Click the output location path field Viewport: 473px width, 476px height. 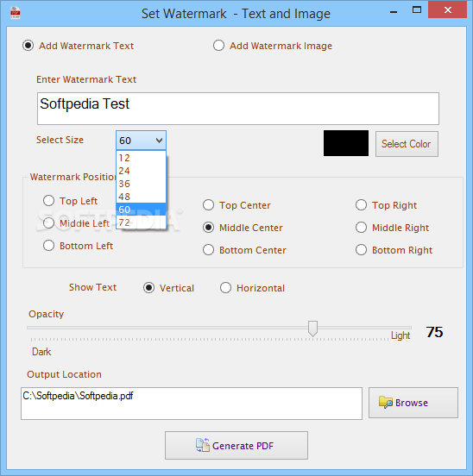point(192,404)
